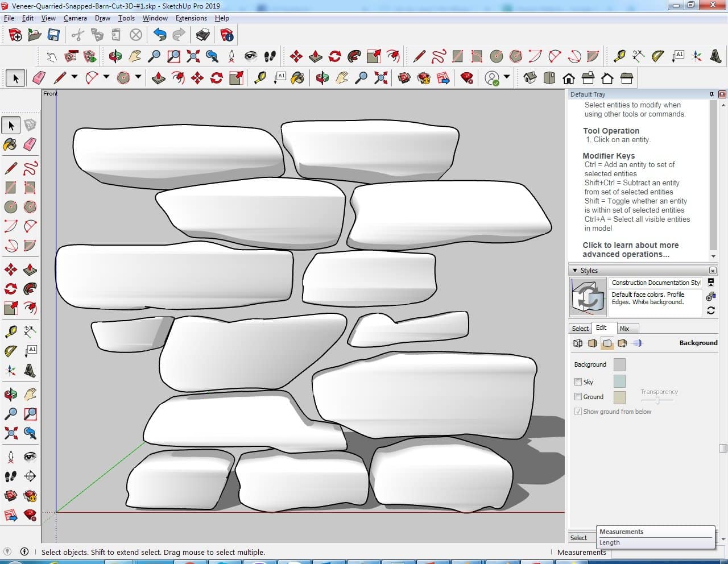Click the Undo arrow icon
Screen dimensions: 728x564
(160, 35)
